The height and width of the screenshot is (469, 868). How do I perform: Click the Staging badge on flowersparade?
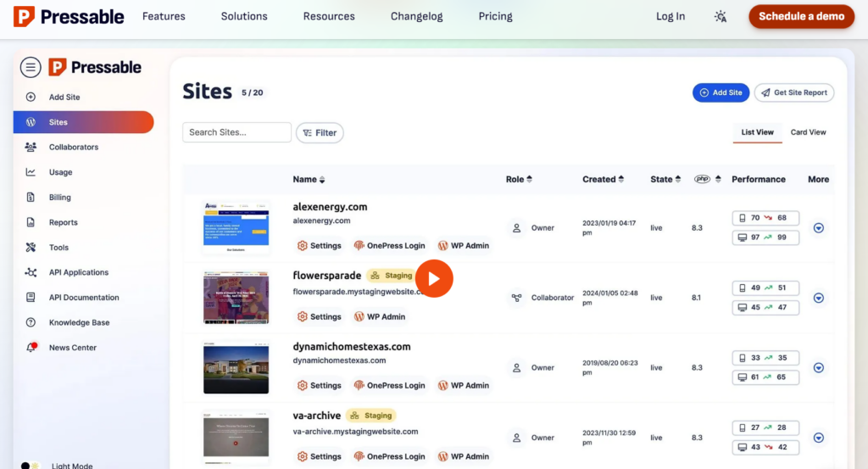(x=392, y=275)
